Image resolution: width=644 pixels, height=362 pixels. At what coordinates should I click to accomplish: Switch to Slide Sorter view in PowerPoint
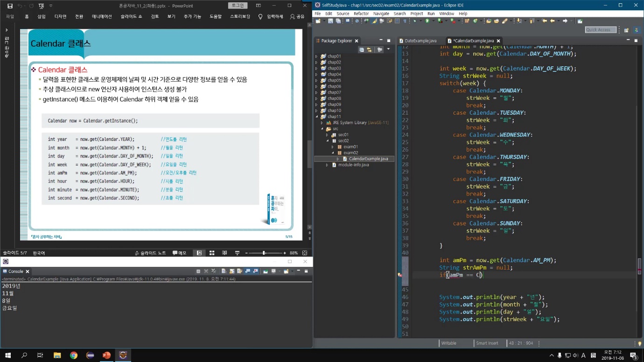[212, 253]
